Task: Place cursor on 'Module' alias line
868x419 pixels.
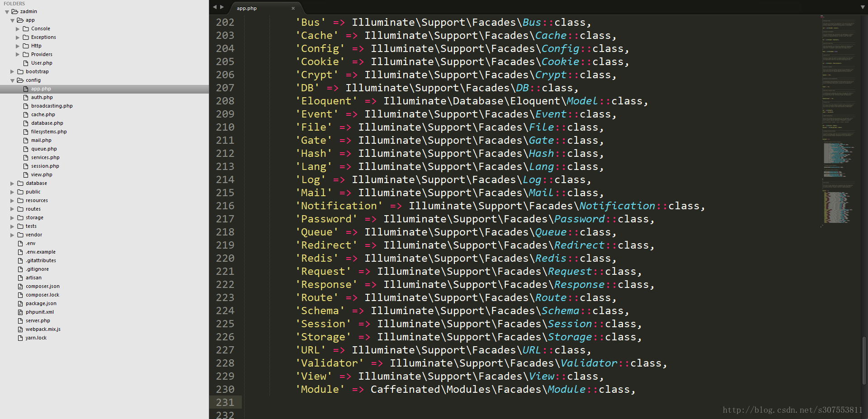Action: click(x=466, y=389)
